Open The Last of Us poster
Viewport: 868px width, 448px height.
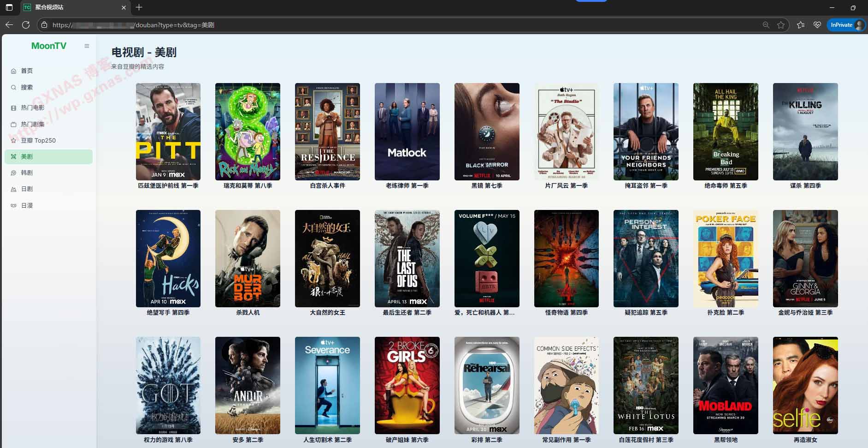point(407,258)
